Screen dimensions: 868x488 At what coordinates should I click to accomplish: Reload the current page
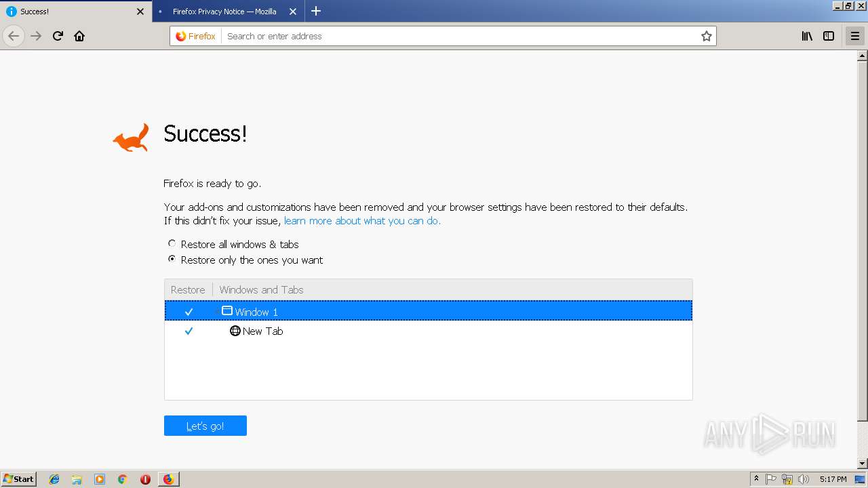[58, 36]
